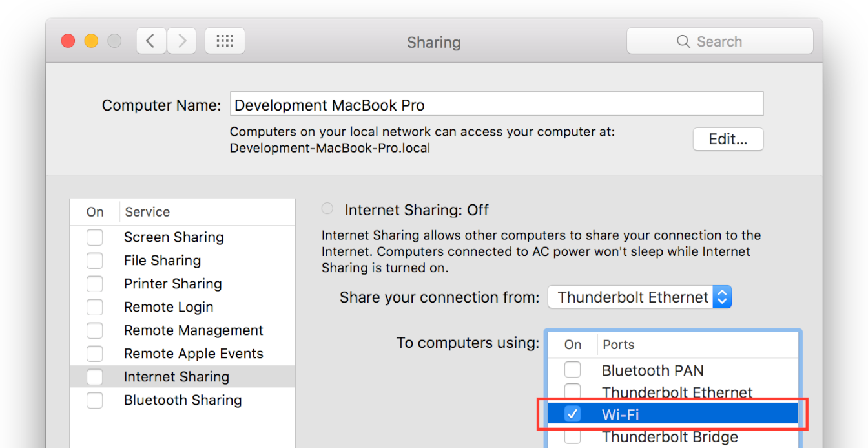Open the Thunderbolt Ethernet connection dropdown

coord(639,297)
